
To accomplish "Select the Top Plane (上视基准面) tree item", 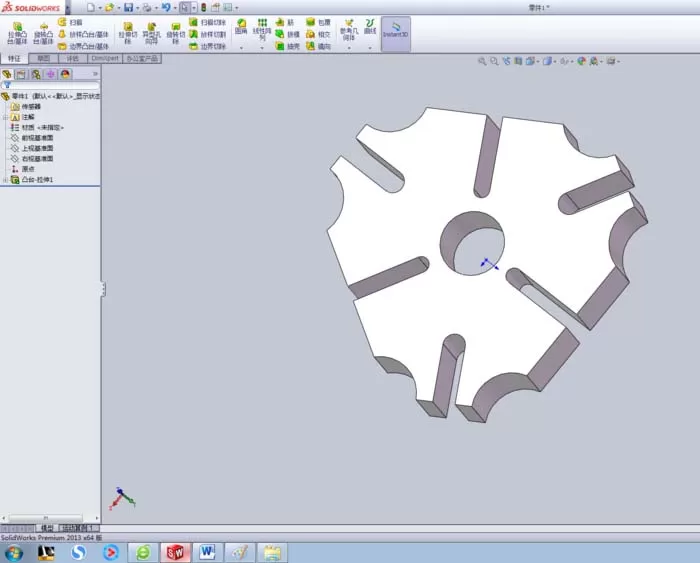I will (x=32, y=148).
